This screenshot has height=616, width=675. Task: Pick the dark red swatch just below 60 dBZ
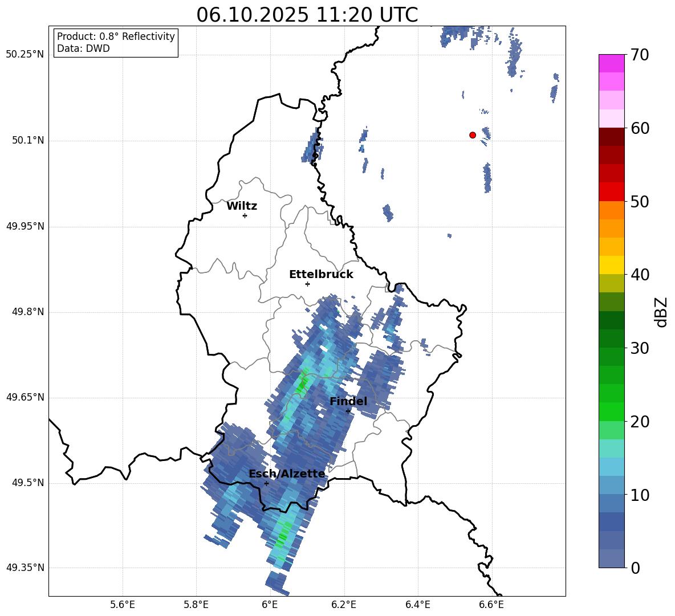click(x=612, y=137)
